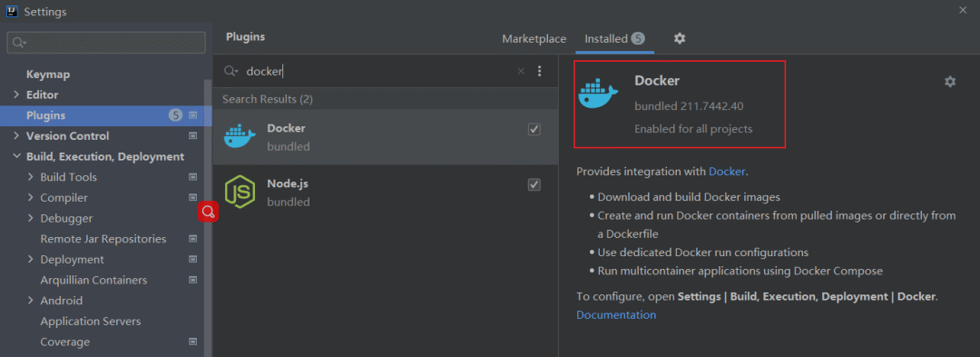Select Docker plugin row in search results
Screen dimensions: 980x357
[x=386, y=137]
